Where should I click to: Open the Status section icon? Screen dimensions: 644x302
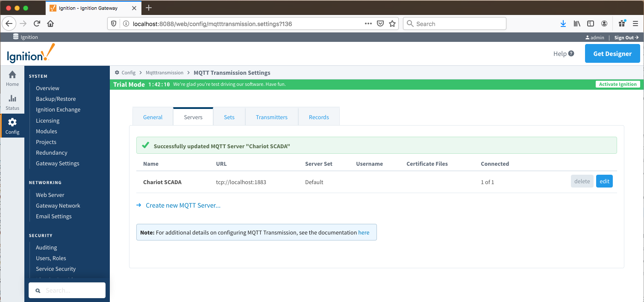pyautogui.click(x=12, y=103)
